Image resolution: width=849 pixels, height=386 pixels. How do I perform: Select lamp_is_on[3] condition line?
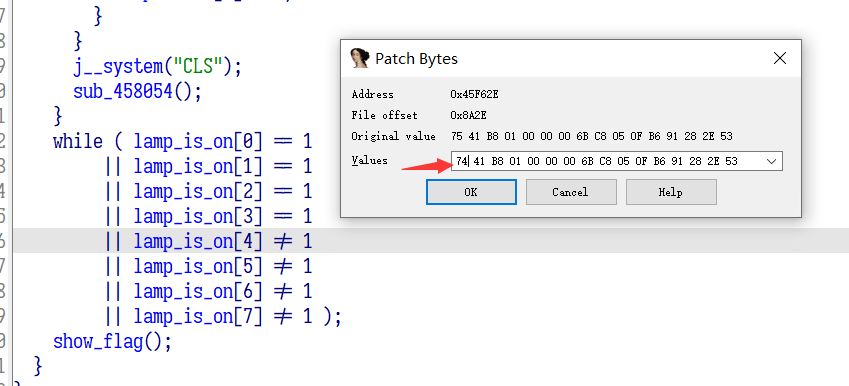pos(208,217)
